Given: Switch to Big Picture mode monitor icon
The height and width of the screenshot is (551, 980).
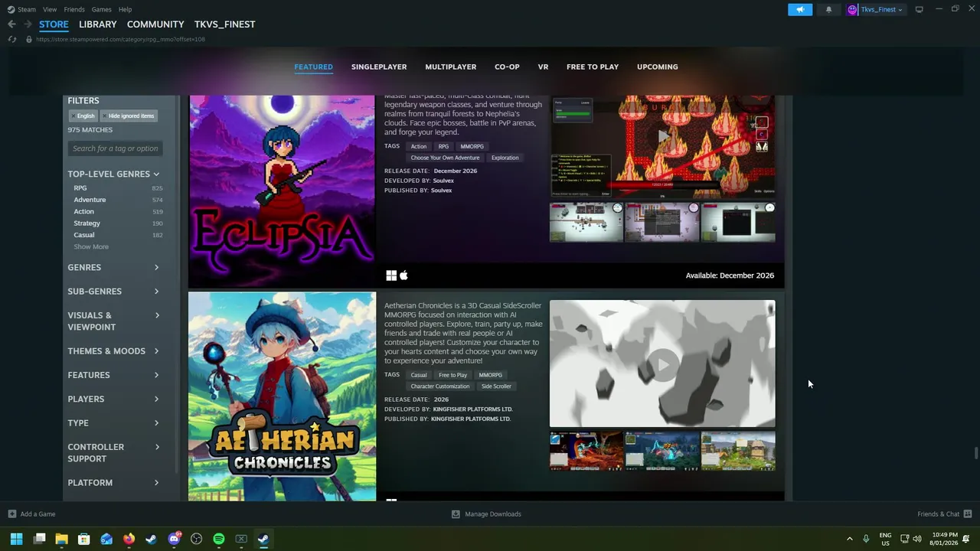Looking at the screenshot, I should tap(919, 9).
